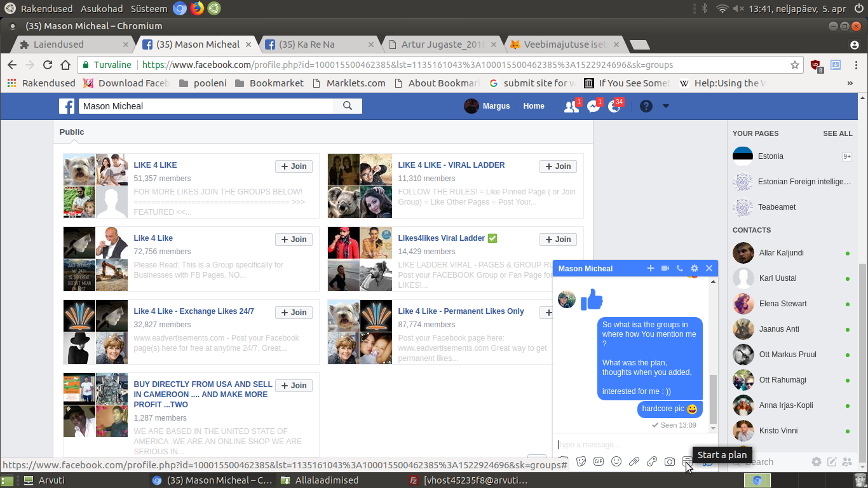The image size is (868, 488).
Task: Open chat with Kristo Vinni
Action: (792, 431)
